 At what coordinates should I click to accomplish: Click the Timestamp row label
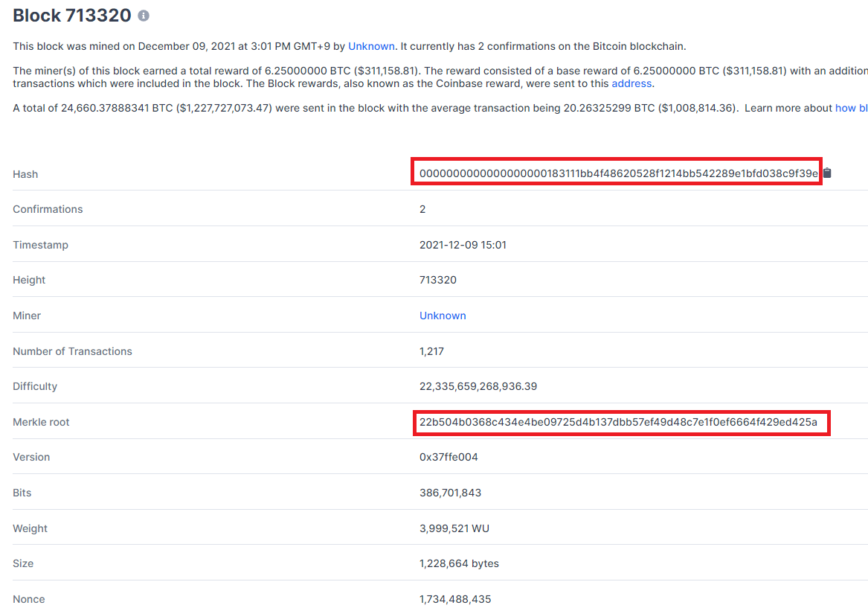point(40,245)
